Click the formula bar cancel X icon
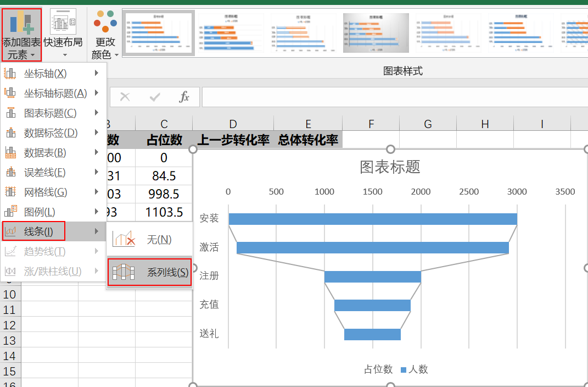 coord(125,97)
